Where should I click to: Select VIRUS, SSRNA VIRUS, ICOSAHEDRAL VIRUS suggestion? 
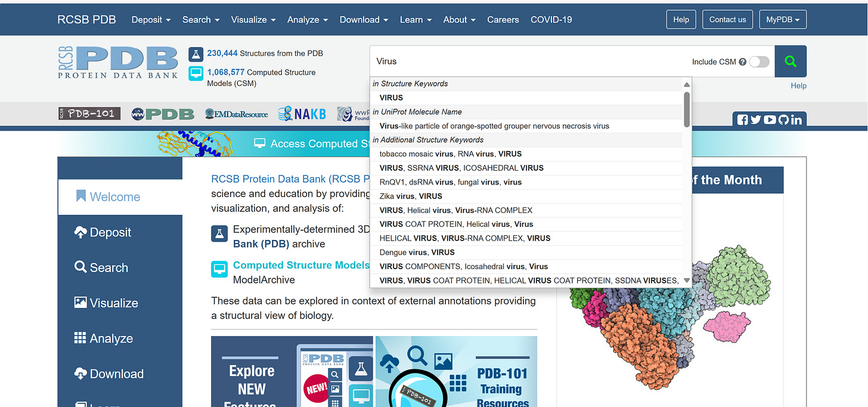526,168
